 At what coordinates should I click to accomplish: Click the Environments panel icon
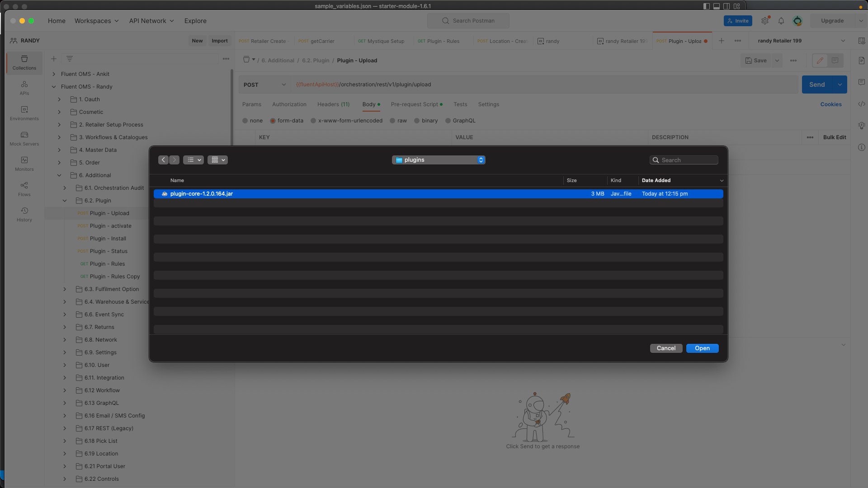point(24,109)
